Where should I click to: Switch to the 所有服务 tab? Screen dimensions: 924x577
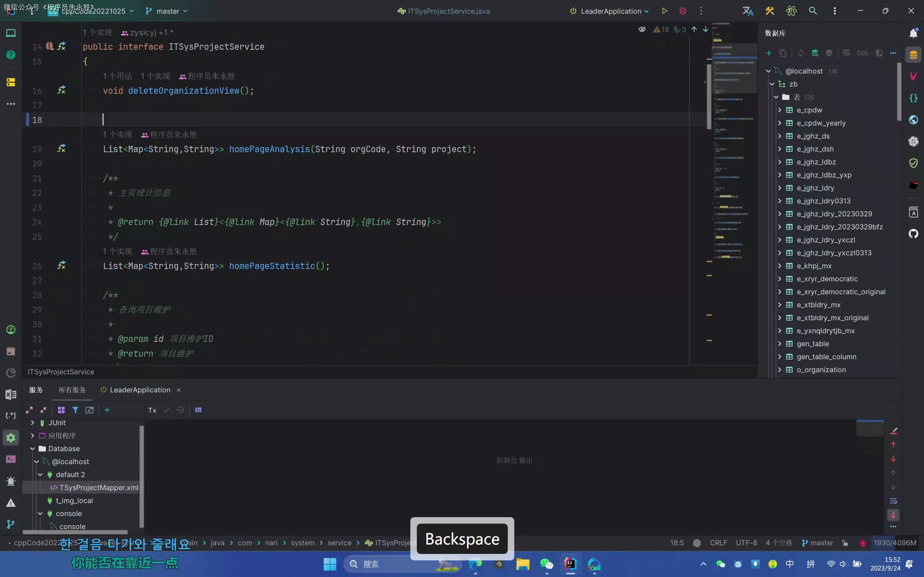[72, 389]
